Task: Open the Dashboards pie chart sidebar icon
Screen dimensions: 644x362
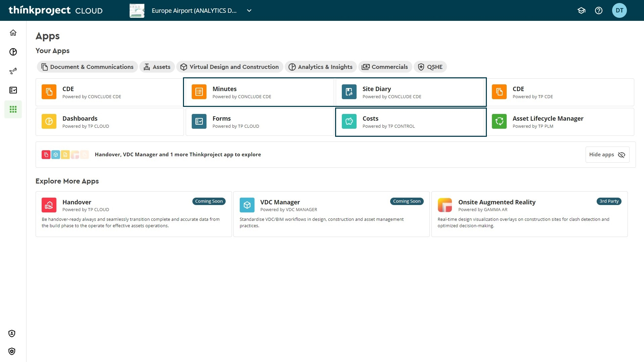Action: [x=13, y=52]
